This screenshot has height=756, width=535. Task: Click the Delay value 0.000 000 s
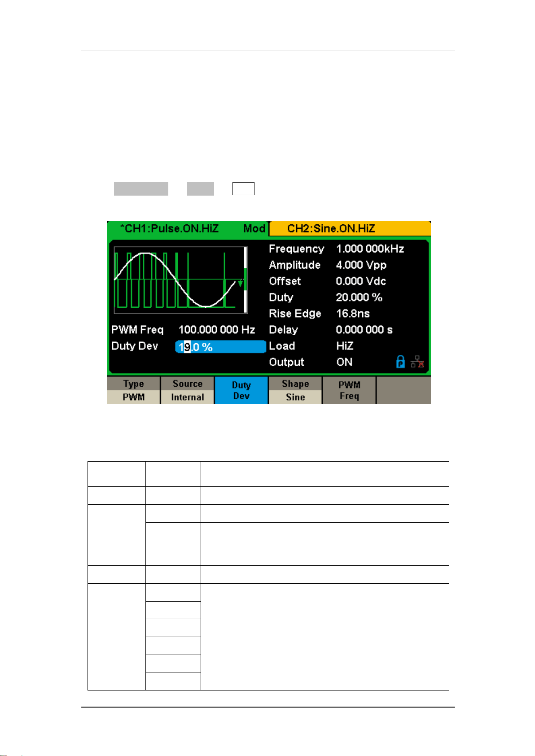364,330
